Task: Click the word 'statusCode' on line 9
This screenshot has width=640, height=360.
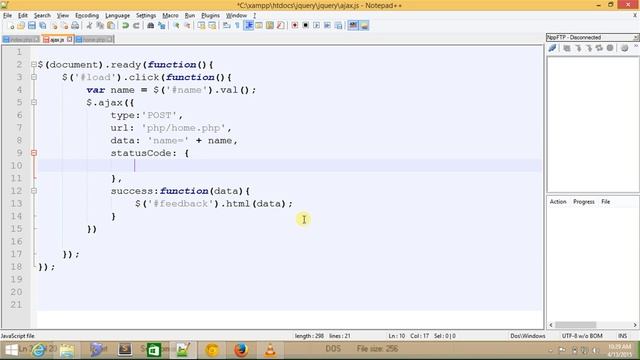Action: point(141,153)
